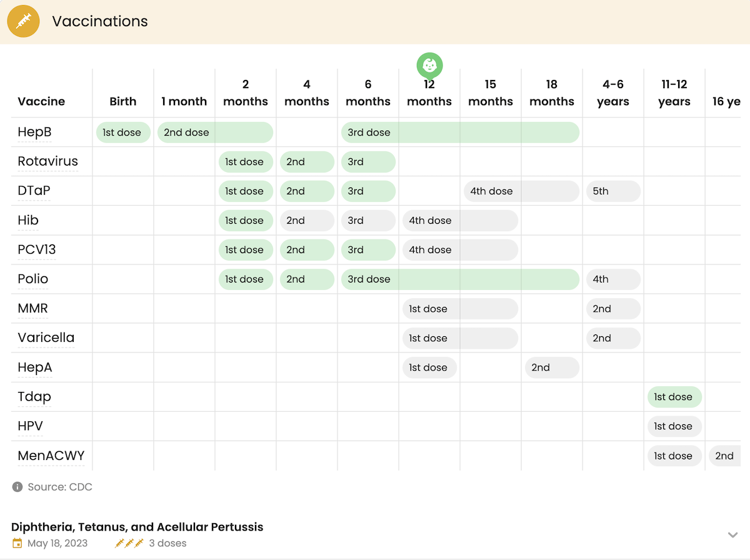Open the PCV13 vaccine name
The height and width of the screenshot is (560, 750).
click(x=37, y=249)
